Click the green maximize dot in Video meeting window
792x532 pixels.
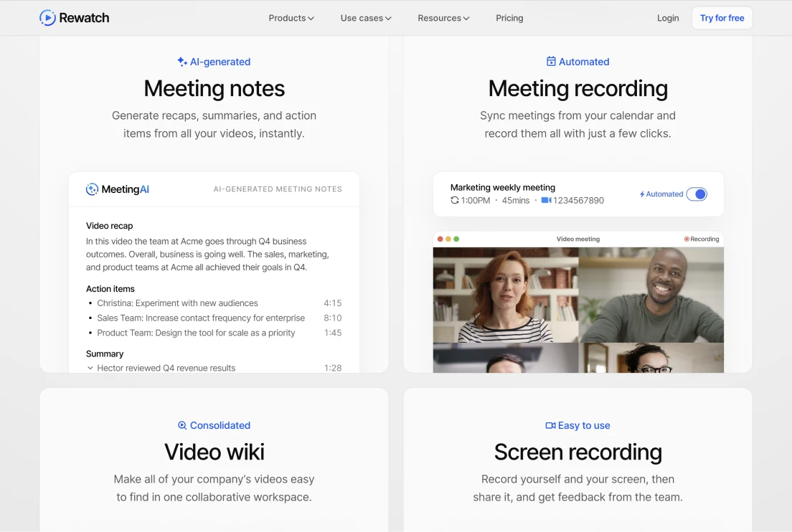click(456, 239)
